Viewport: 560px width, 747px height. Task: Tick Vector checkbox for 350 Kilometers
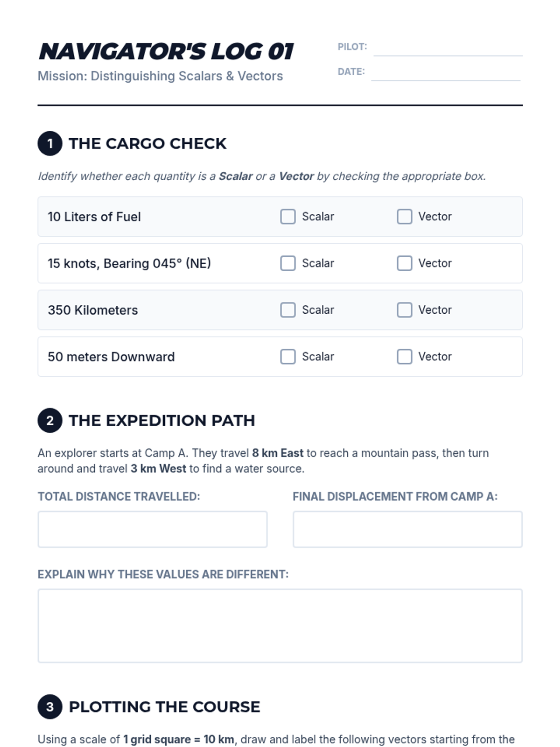click(x=405, y=310)
